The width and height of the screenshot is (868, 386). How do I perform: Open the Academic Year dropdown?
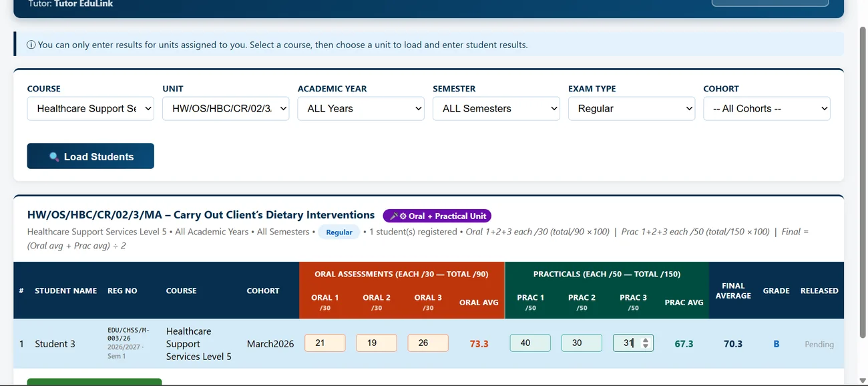[x=361, y=109]
